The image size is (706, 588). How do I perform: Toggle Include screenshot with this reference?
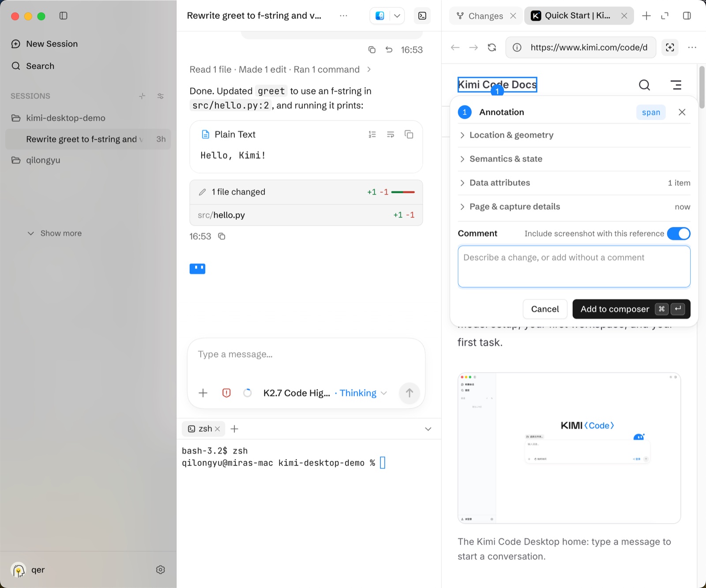coord(679,233)
